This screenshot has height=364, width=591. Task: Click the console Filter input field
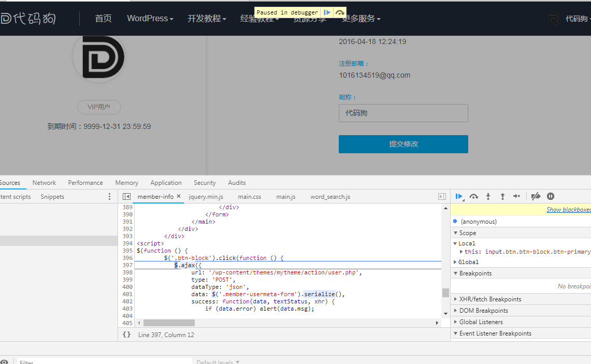click(x=106, y=362)
